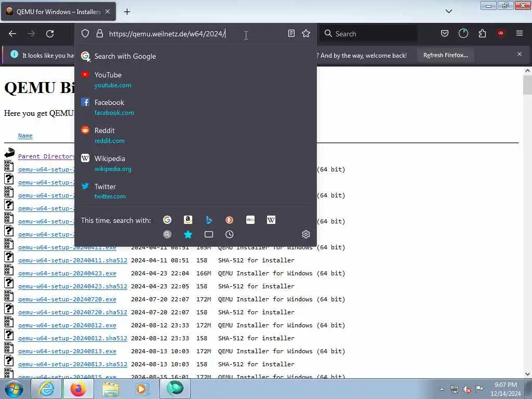The width and height of the screenshot is (532, 399).
Task: Open search settings gear in dropdown
Action: (x=306, y=234)
